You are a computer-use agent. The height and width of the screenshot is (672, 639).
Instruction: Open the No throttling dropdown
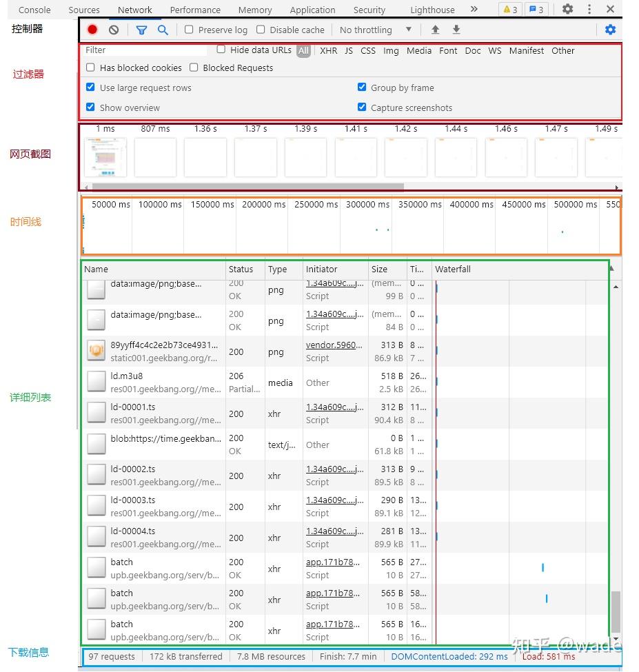(x=372, y=30)
